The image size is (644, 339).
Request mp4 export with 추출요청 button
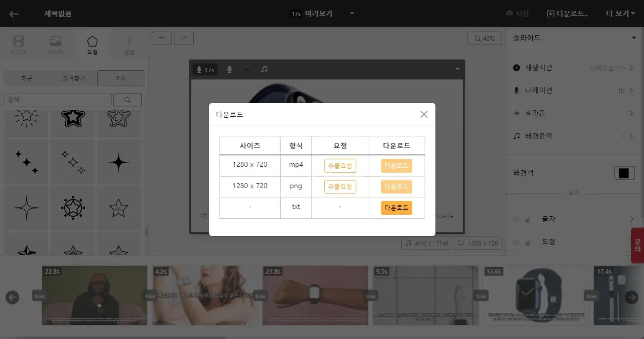[x=340, y=165]
